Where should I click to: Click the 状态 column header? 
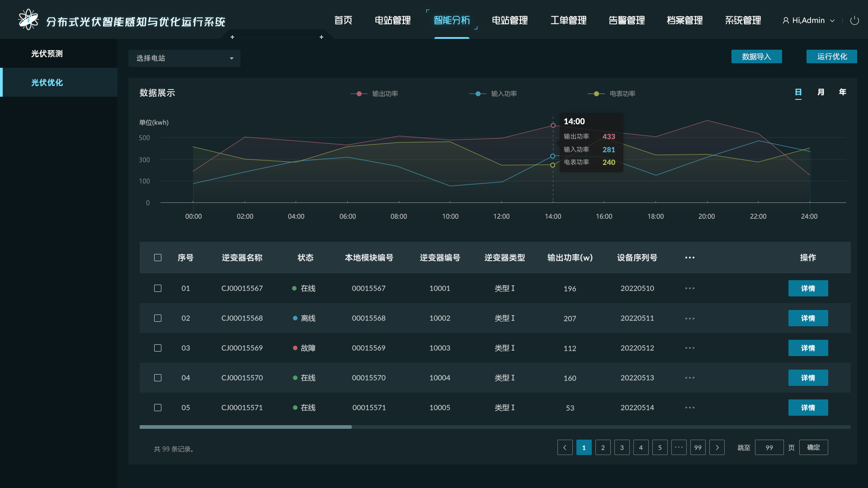click(305, 258)
